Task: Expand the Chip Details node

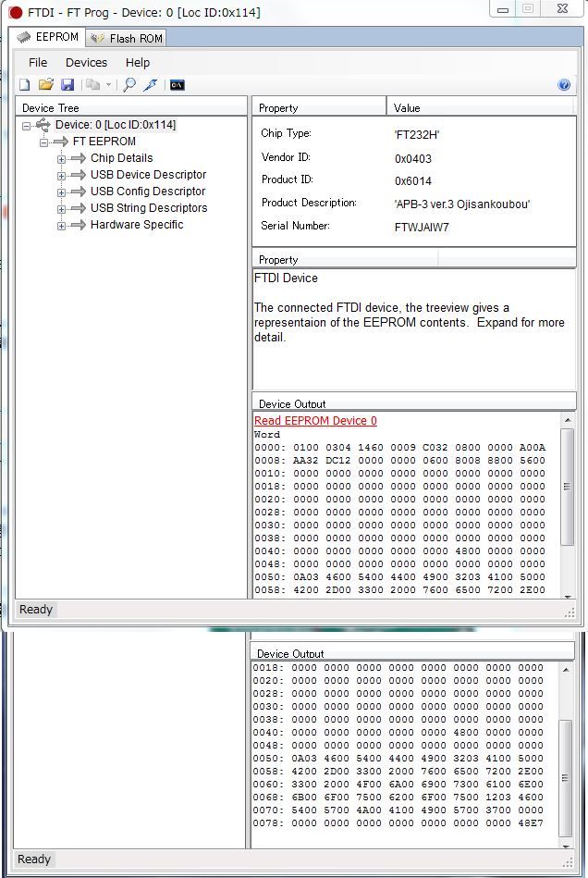Action: 62,159
